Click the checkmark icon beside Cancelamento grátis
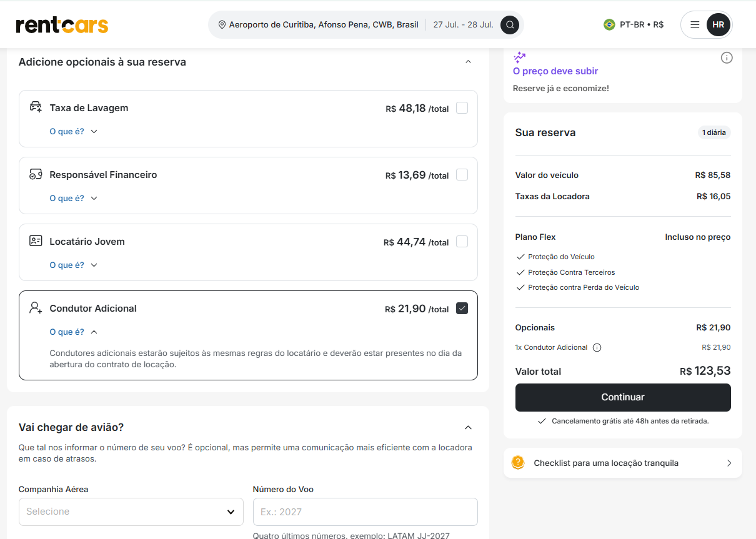The width and height of the screenshot is (756, 539). pos(542,421)
